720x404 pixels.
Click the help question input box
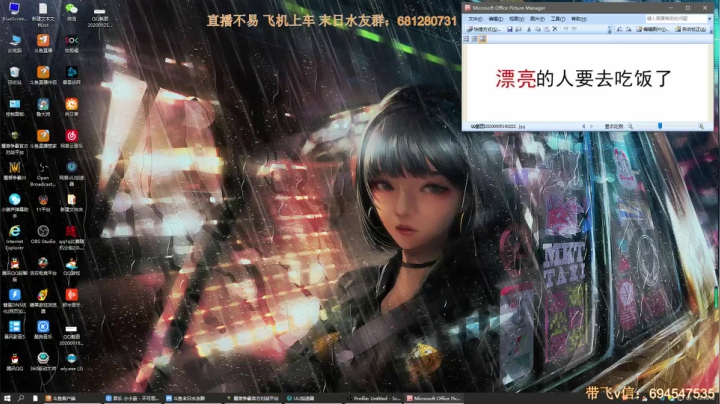coord(675,18)
